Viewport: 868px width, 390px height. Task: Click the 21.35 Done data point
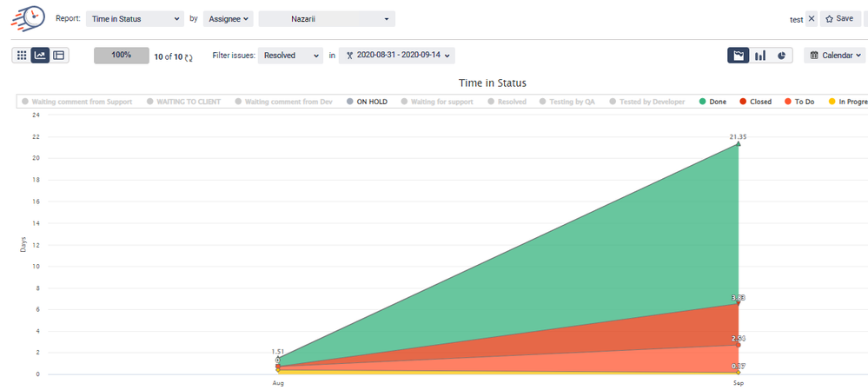[x=738, y=144]
